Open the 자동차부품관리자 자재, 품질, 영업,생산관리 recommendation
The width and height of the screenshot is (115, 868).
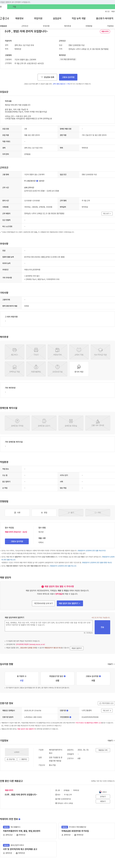[x=22, y=831]
